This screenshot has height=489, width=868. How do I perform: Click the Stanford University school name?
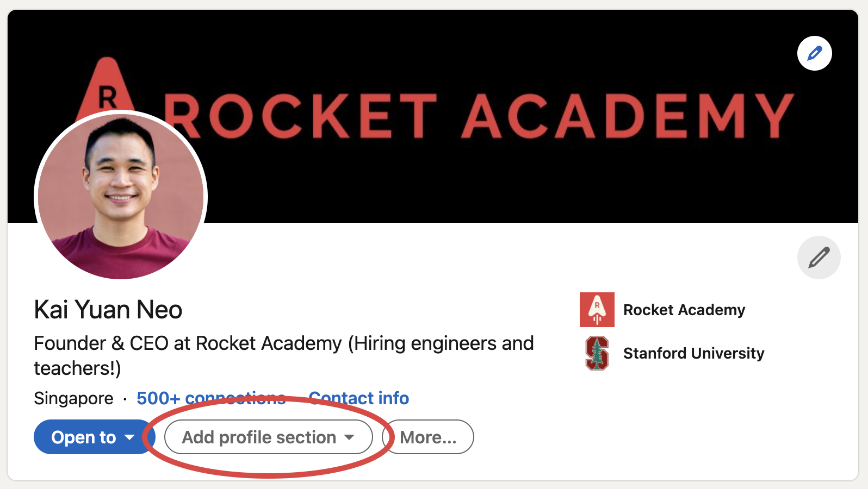point(693,353)
